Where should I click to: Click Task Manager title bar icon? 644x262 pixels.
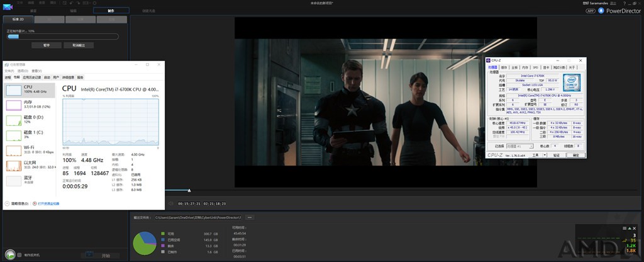6,65
